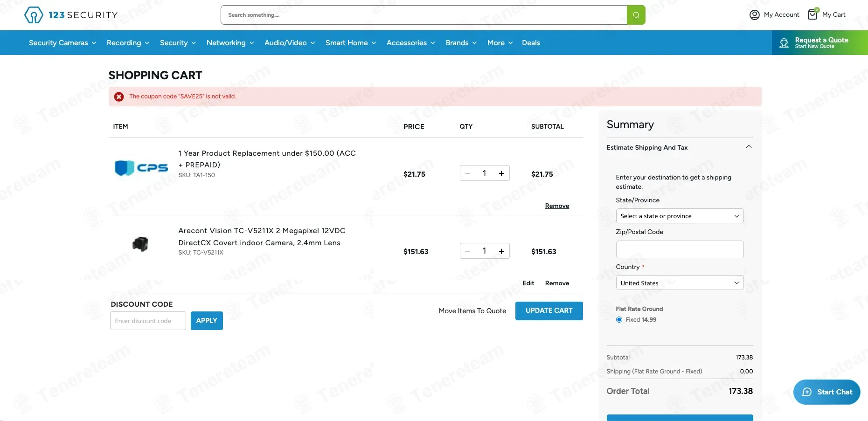868x421 pixels.
Task: Dismiss the red coupon error icon
Action: (x=119, y=97)
